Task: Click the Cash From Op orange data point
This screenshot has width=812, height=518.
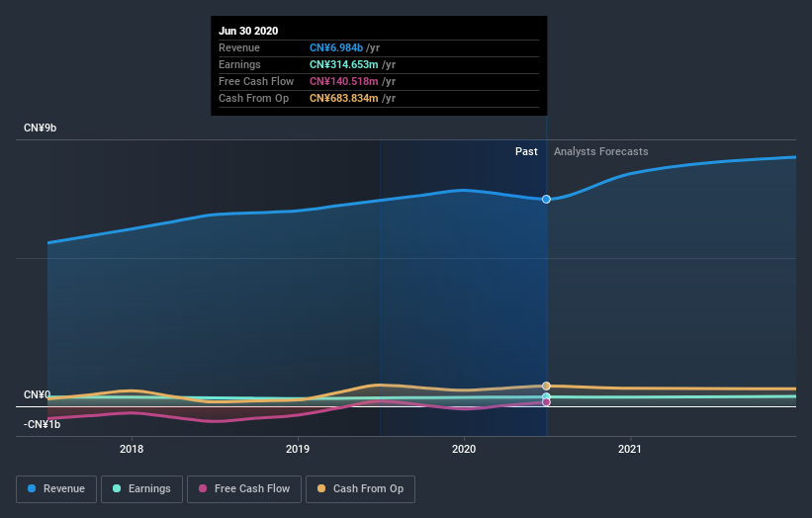Action: [x=546, y=387]
